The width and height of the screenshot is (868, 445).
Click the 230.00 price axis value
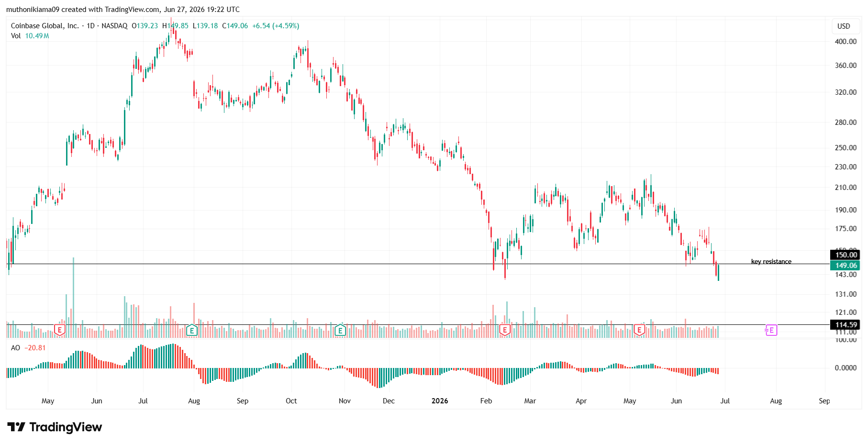846,167
